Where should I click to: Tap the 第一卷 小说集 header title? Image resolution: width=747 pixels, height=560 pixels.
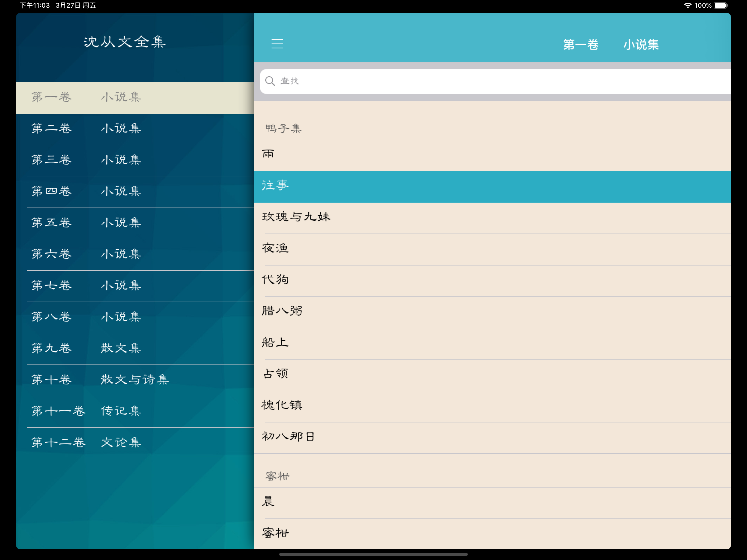[611, 45]
